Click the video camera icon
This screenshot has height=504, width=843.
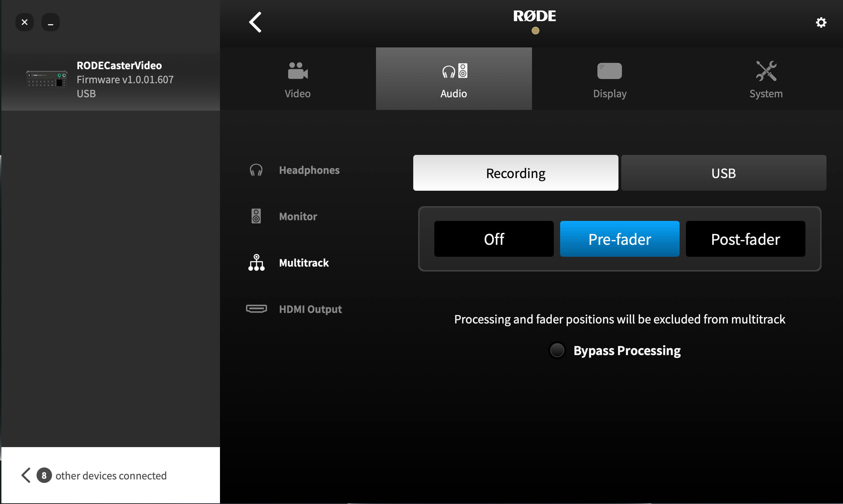[298, 71]
